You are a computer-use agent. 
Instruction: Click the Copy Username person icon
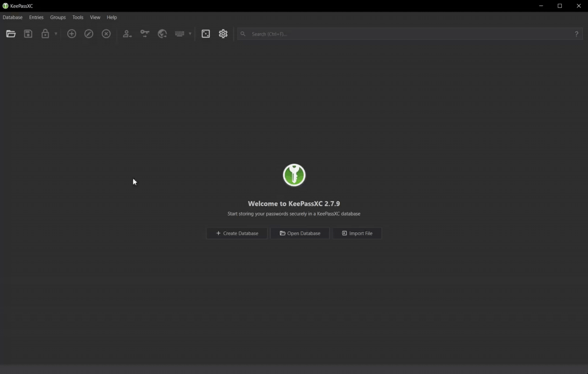coord(127,34)
